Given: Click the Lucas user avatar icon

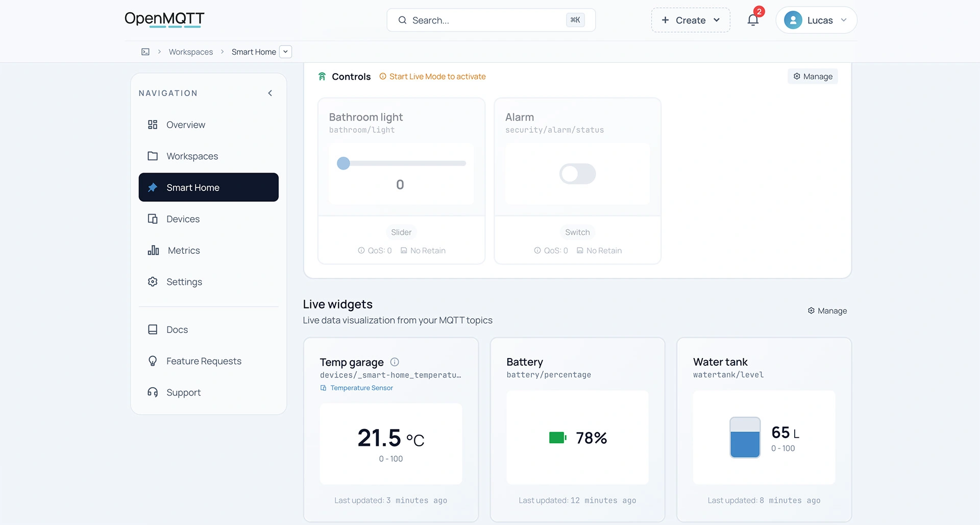Looking at the screenshot, I should click(793, 20).
